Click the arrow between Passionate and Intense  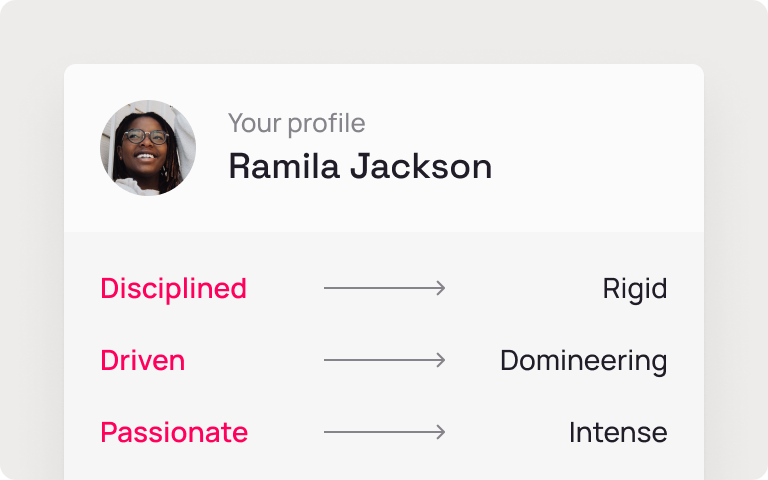pos(384,432)
